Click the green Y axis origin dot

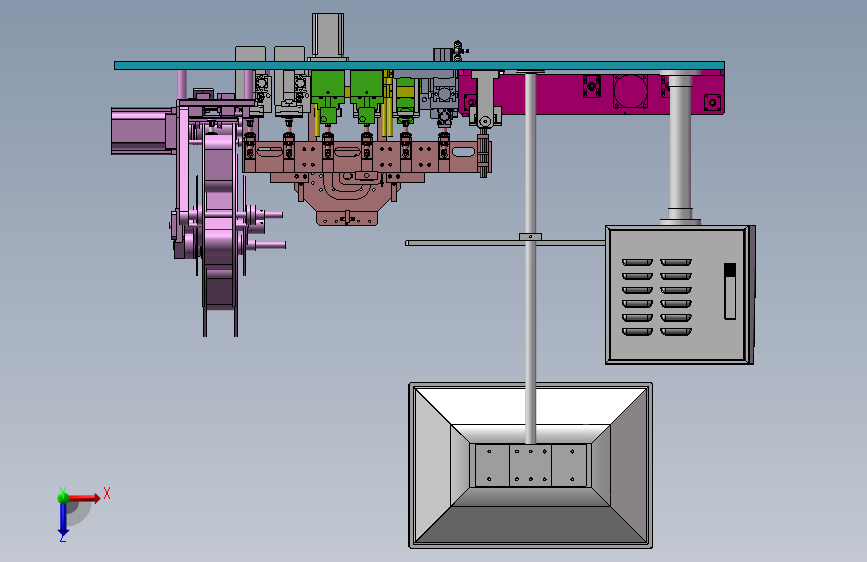coord(63,497)
